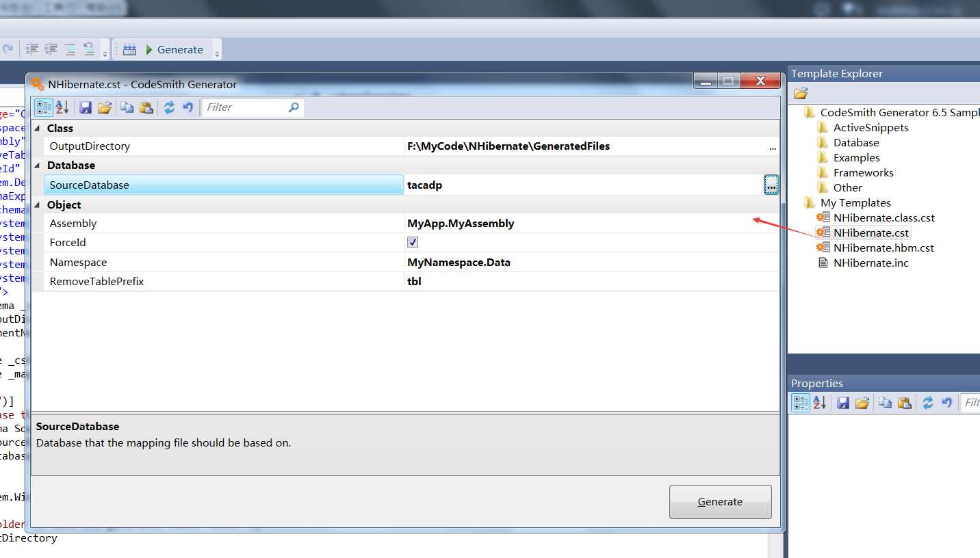Open property set from Properties panel
This screenshot has height=558, width=980.
(862, 403)
